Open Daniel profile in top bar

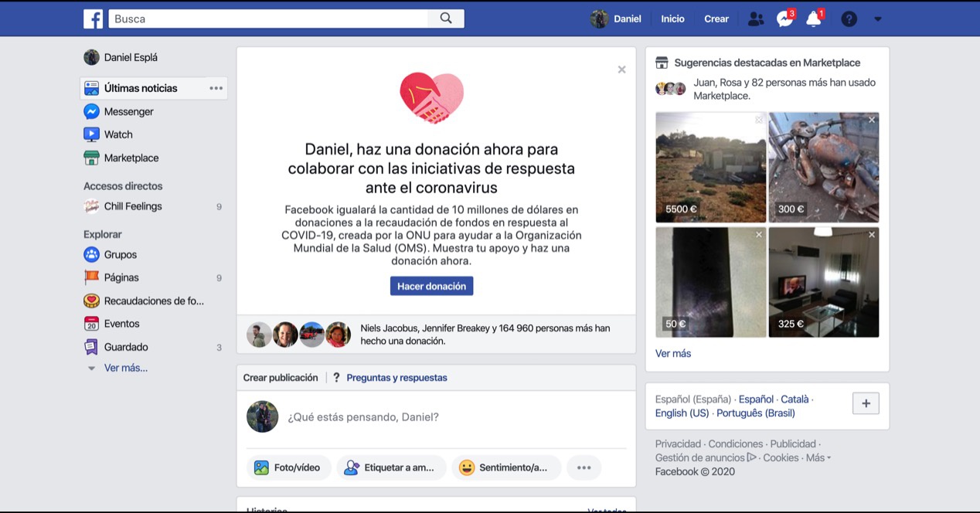point(616,19)
